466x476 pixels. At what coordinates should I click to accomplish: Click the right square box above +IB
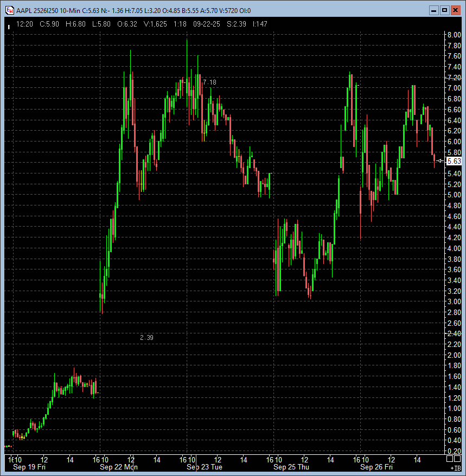[x=458, y=459]
